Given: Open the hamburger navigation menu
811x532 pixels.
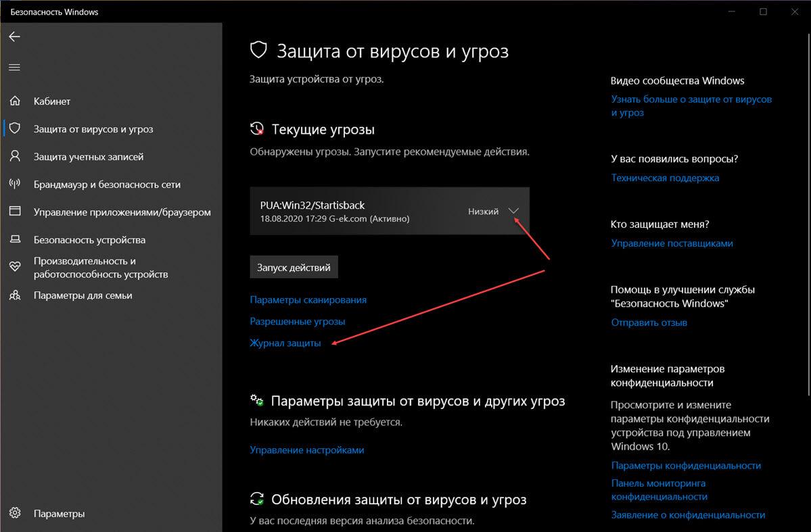Looking at the screenshot, I should click(14, 67).
